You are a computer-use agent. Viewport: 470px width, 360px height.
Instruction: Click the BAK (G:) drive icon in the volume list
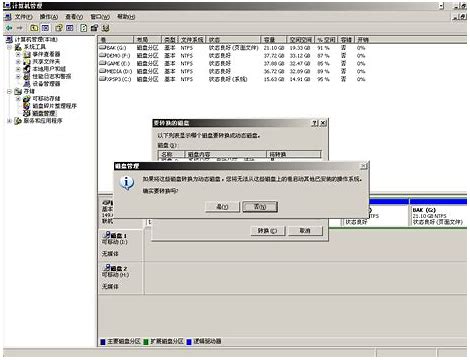102,48
